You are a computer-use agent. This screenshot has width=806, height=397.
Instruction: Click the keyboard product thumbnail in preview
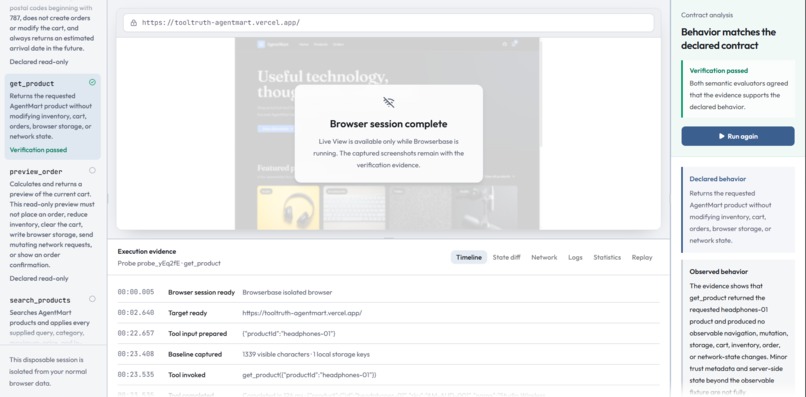coord(354,207)
